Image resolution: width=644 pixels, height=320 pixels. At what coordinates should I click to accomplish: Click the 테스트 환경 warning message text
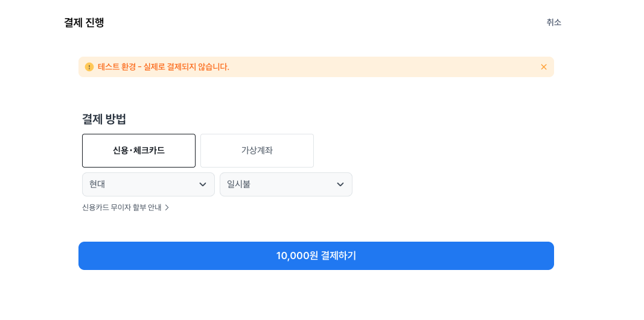pyautogui.click(x=164, y=67)
